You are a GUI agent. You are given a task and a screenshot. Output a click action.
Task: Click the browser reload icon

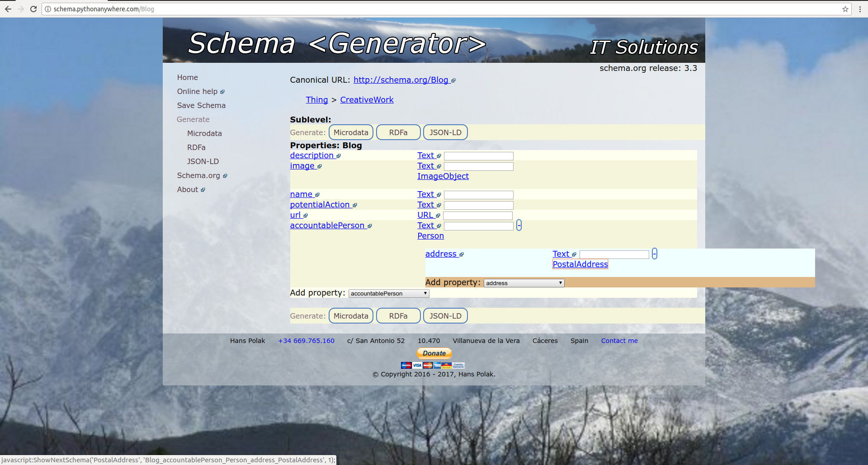pos(33,9)
